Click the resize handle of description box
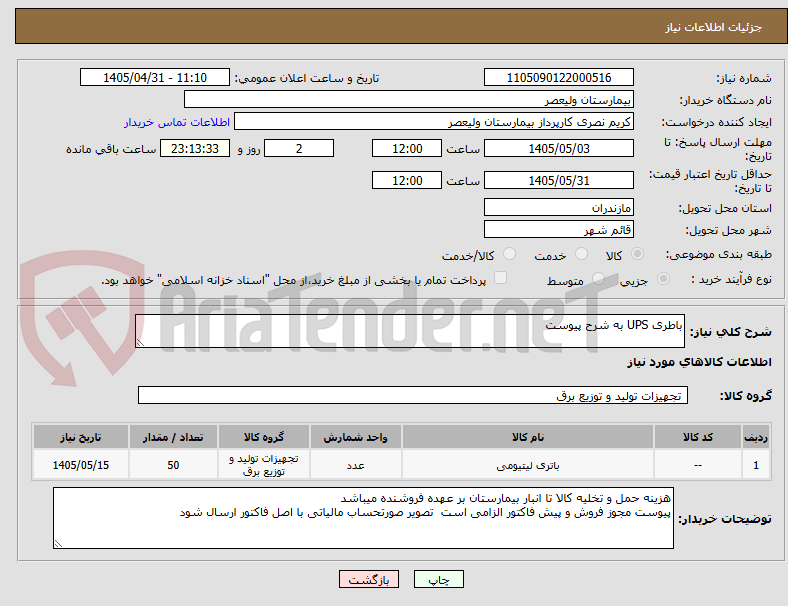This screenshot has width=788, height=606. [140, 343]
